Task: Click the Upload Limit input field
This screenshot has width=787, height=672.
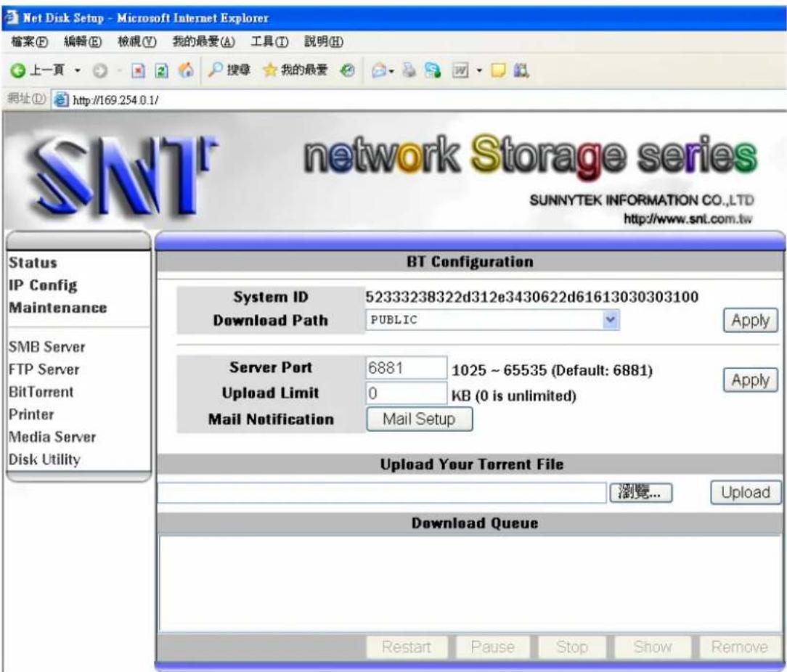Action: (x=406, y=393)
